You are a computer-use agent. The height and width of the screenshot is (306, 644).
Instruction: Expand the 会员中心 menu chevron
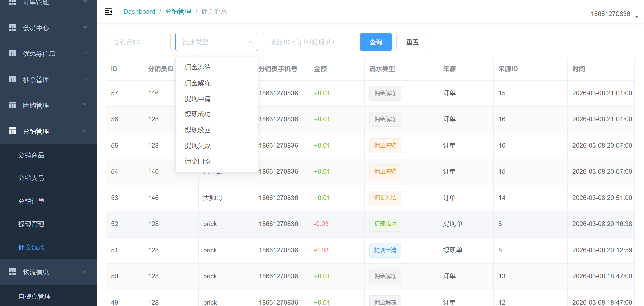(85, 27)
